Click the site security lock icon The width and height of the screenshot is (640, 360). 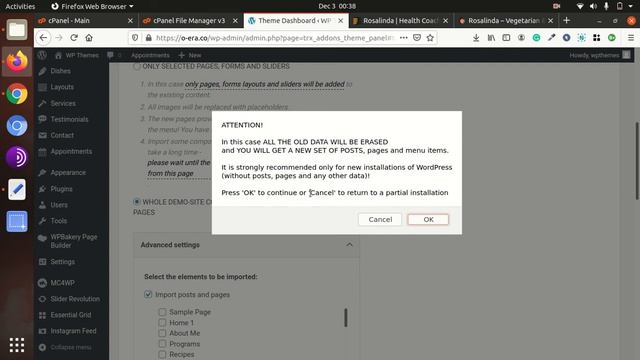(149, 38)
